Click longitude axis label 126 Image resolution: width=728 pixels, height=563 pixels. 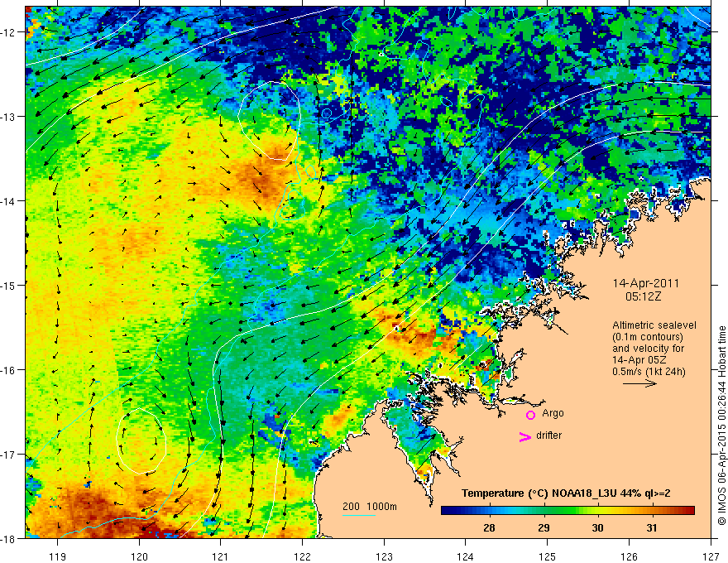[629, 556]
